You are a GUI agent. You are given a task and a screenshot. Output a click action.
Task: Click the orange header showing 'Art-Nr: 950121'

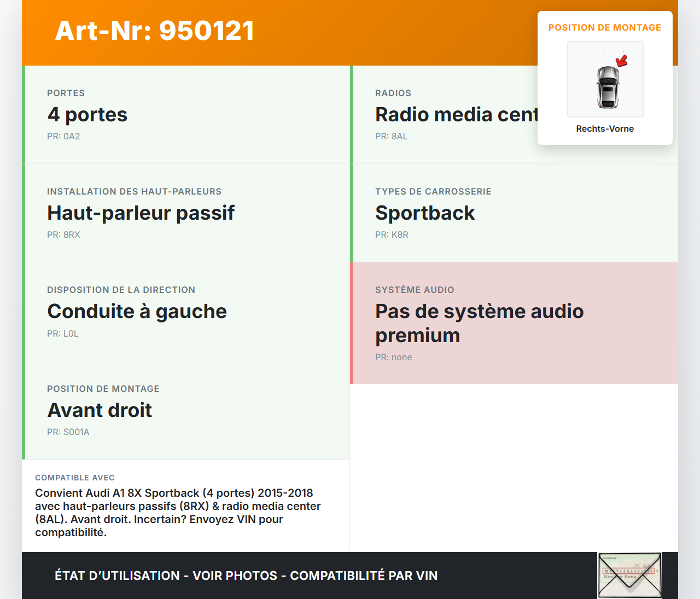(155, 31)
